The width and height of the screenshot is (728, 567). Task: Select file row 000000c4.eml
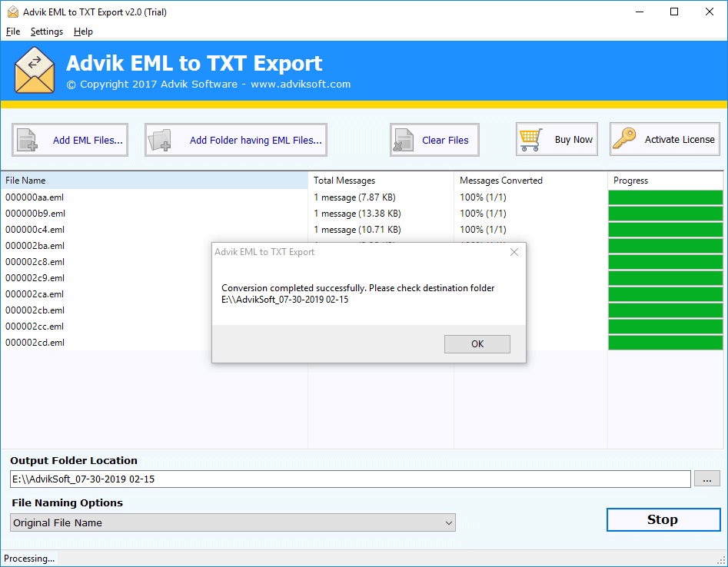[x=35, y=230]
